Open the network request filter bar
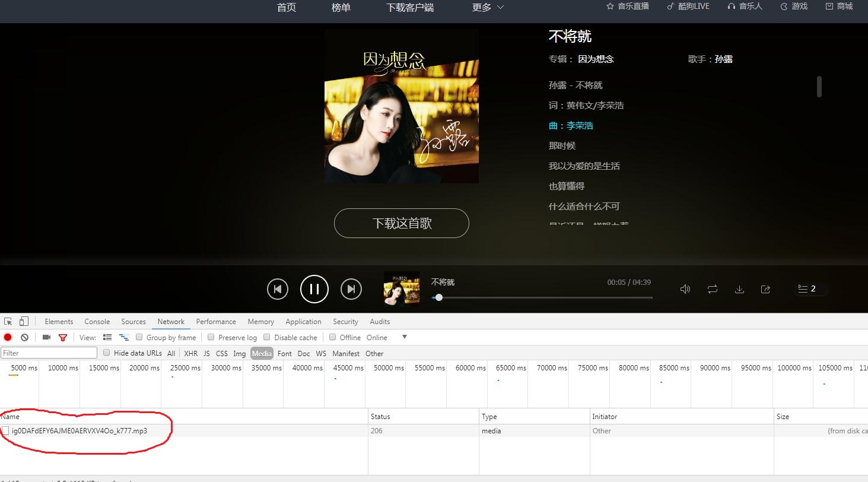This screenshot has width=868, height=482. pyautogui.click(x=63, y=337)
